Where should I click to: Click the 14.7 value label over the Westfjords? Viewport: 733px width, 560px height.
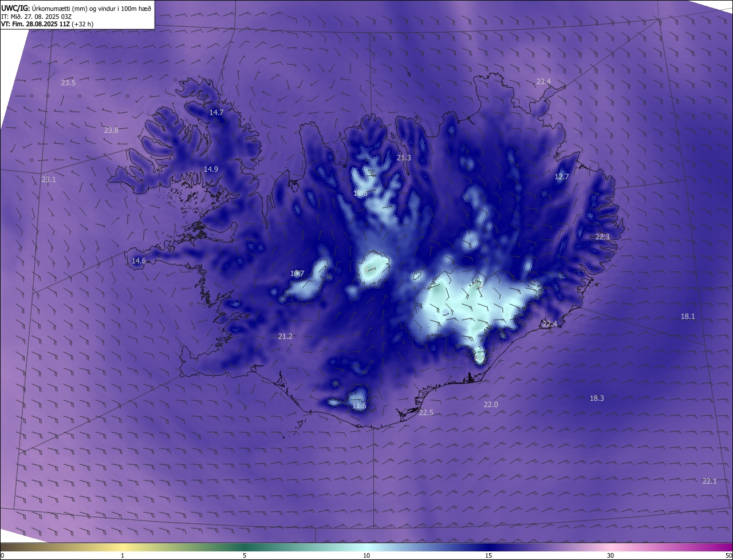click(x=216, y=113)
